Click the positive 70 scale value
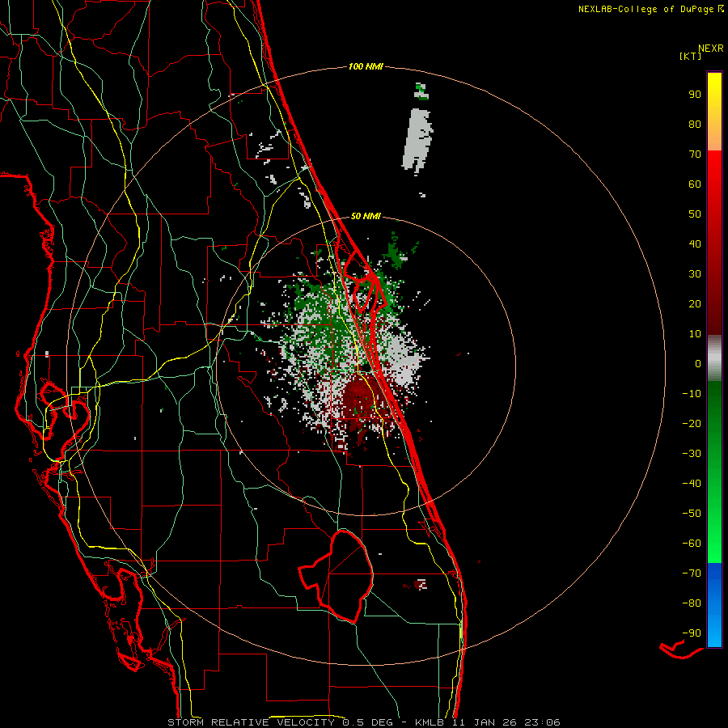The image size is (728, 728). [x=695, y=154]
